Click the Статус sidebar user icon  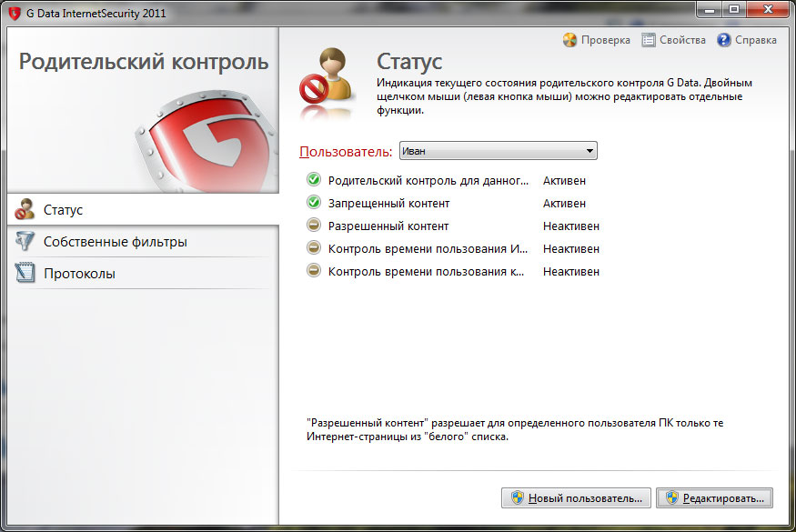(x=25, y=209)
